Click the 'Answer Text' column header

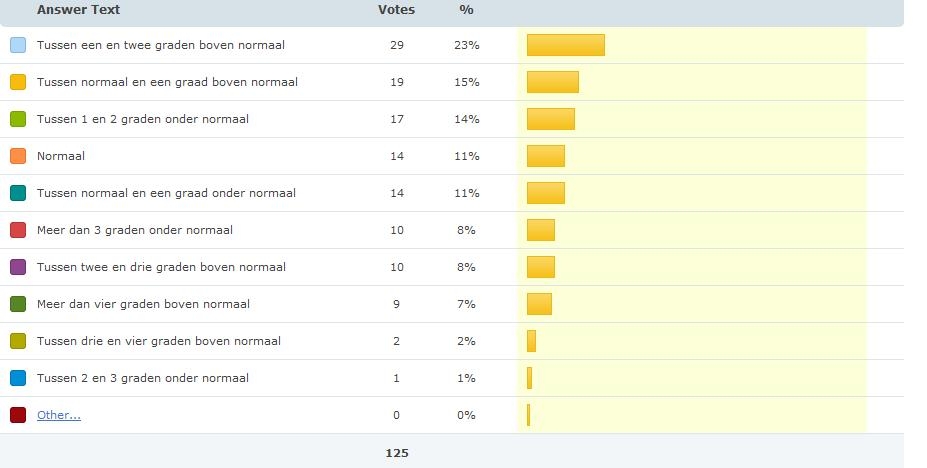pyautogui.click(x=78, y=9)
